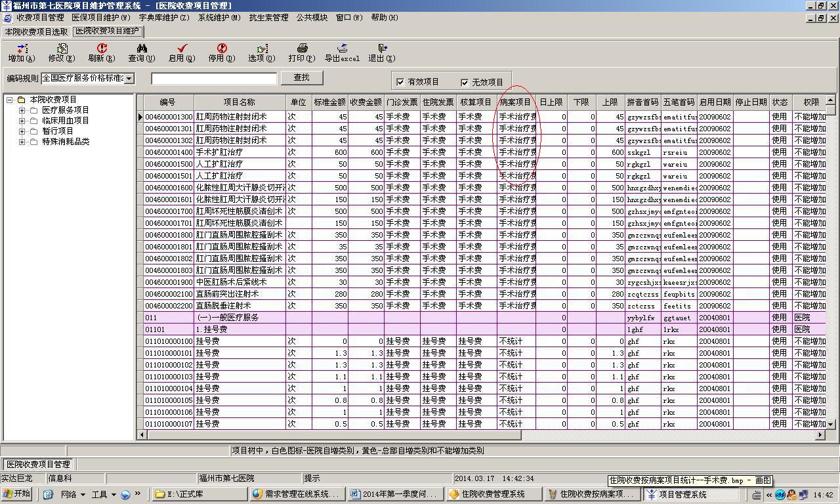
Task: Click the 停用 (Disable) toolbar icon
Action: click(222, 52)
